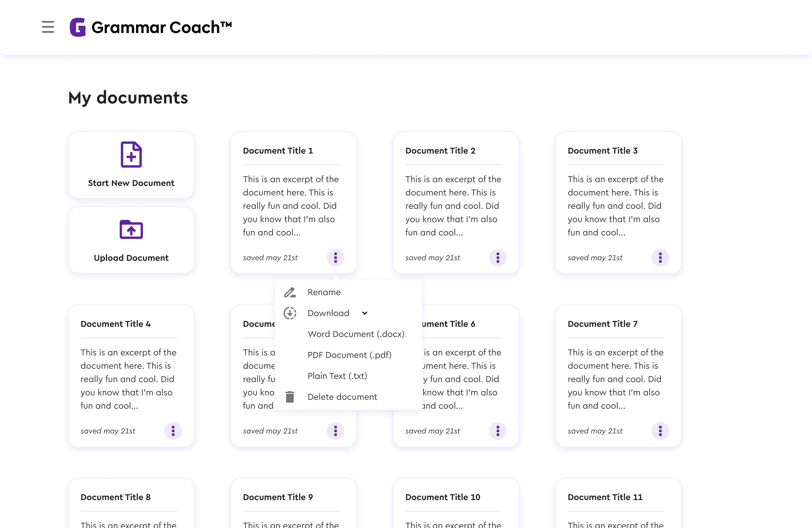Image resolution: width=812 pixels, height=528 pixels.
Task: Open three-dot menu on Document Title 2
Action: coord(498,257)
